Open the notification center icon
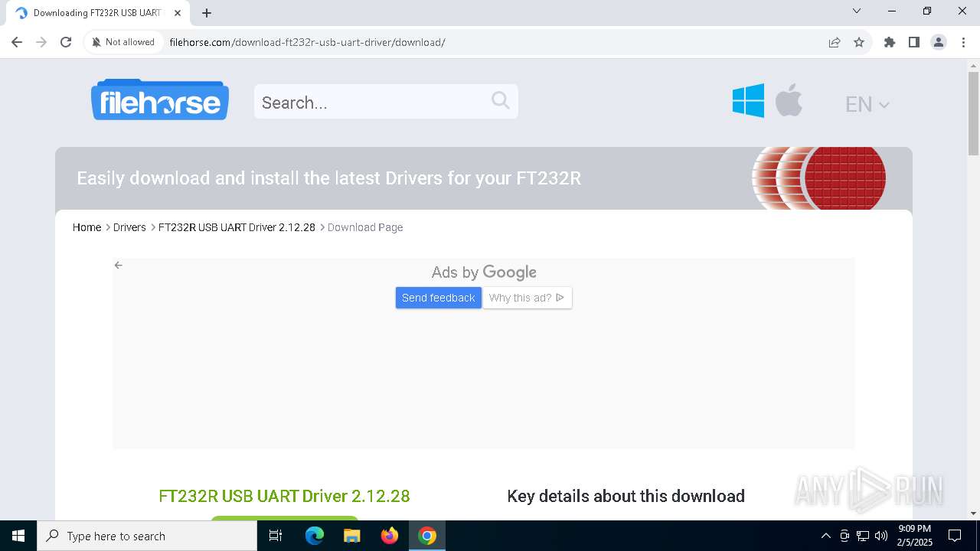This screenshot has width=980, height=551. coord(955,536)
